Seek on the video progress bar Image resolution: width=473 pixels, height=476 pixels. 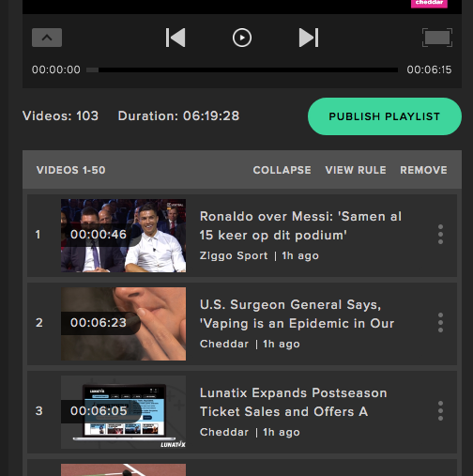coord(242,69)
